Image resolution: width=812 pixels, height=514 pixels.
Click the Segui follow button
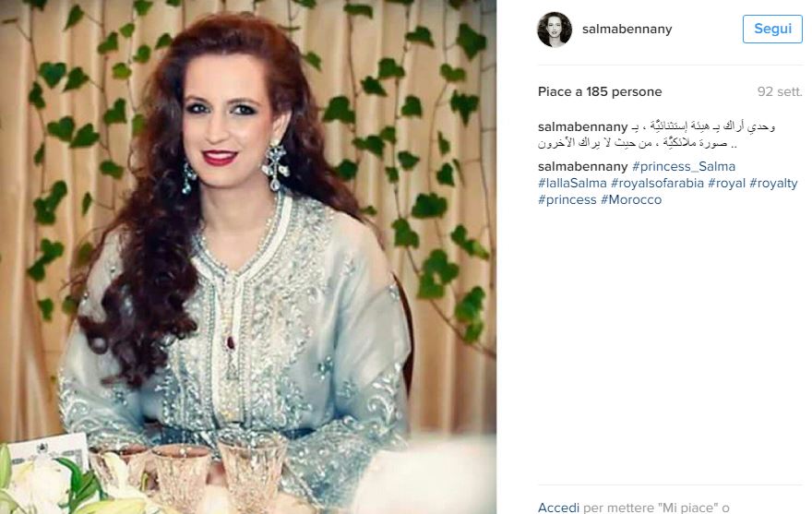pyautogui.click(x=772, y=29)
